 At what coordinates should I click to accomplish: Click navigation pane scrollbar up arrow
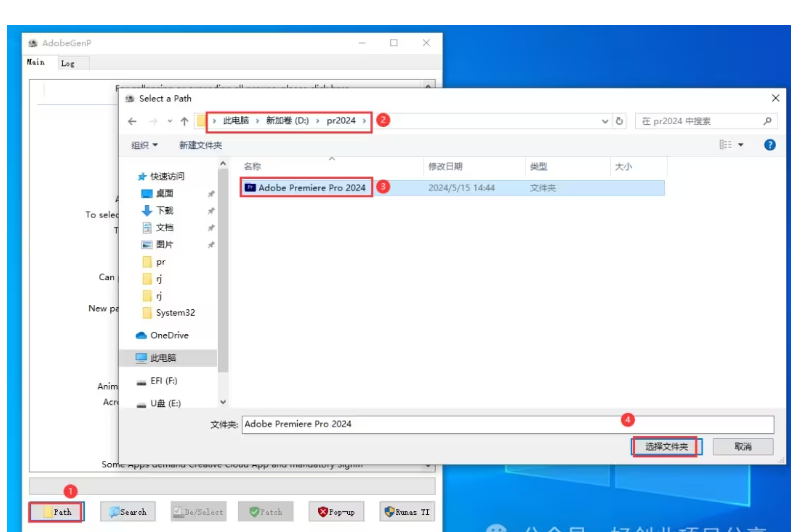point(223,163)
